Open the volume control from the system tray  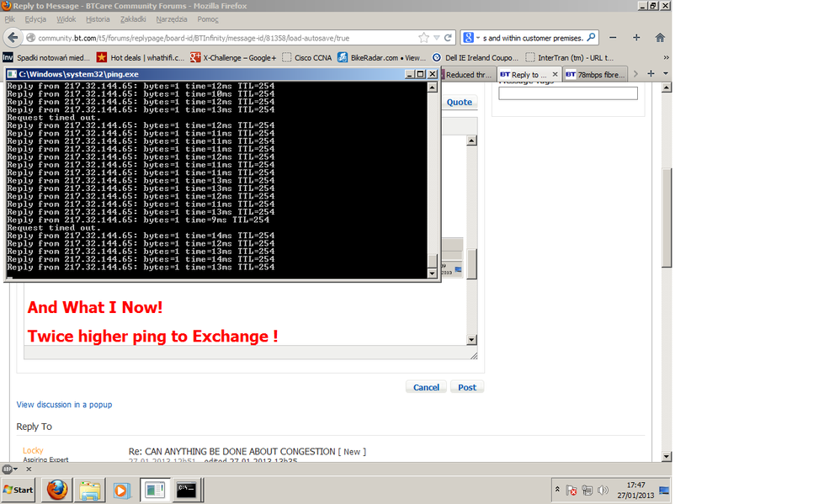tap(604, 490)
